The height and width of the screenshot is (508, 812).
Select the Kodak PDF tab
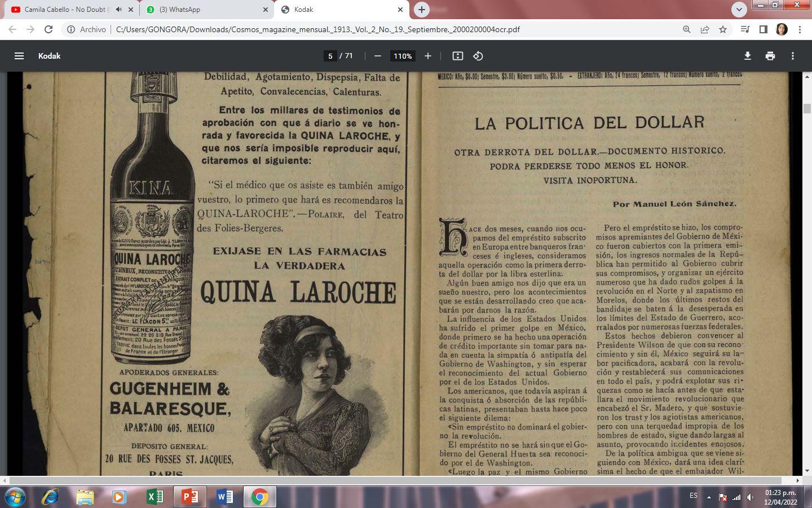(x=342, y=10)
